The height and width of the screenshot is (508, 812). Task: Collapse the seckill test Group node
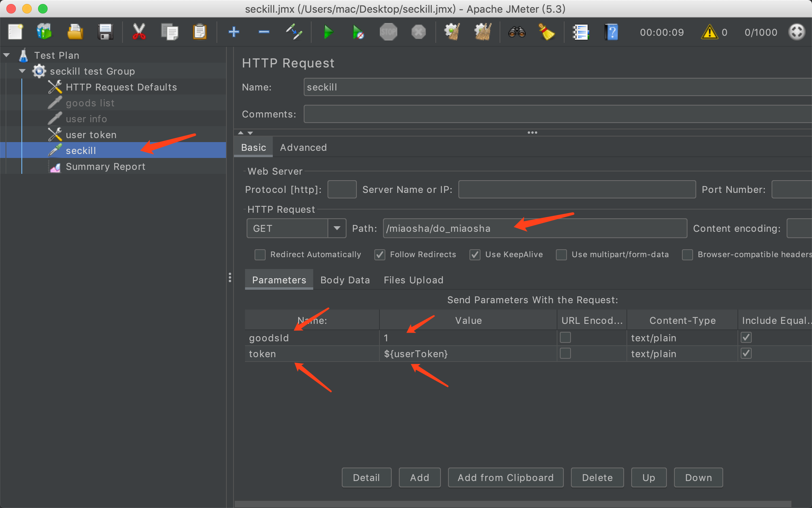click(x=22, y=71)
